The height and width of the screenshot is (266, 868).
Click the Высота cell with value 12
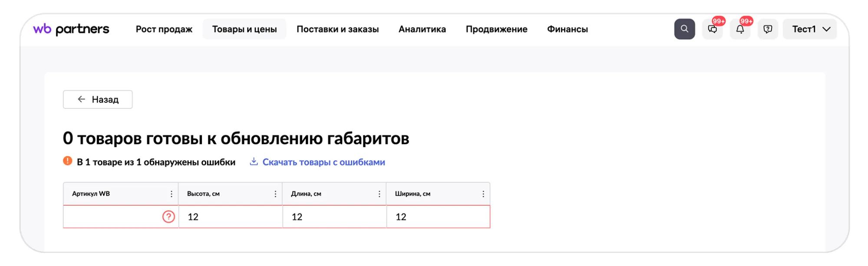(230, 217)
